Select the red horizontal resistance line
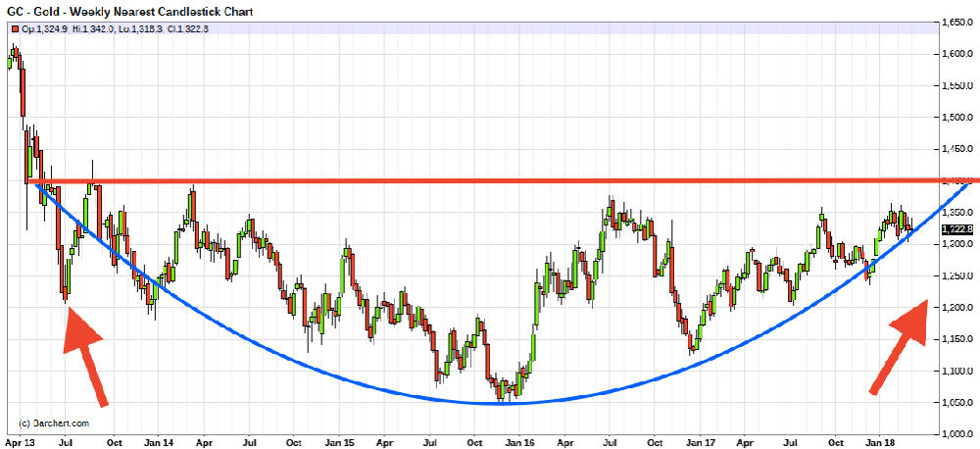This screenshot has height=449, width=980. pos(490,181)
